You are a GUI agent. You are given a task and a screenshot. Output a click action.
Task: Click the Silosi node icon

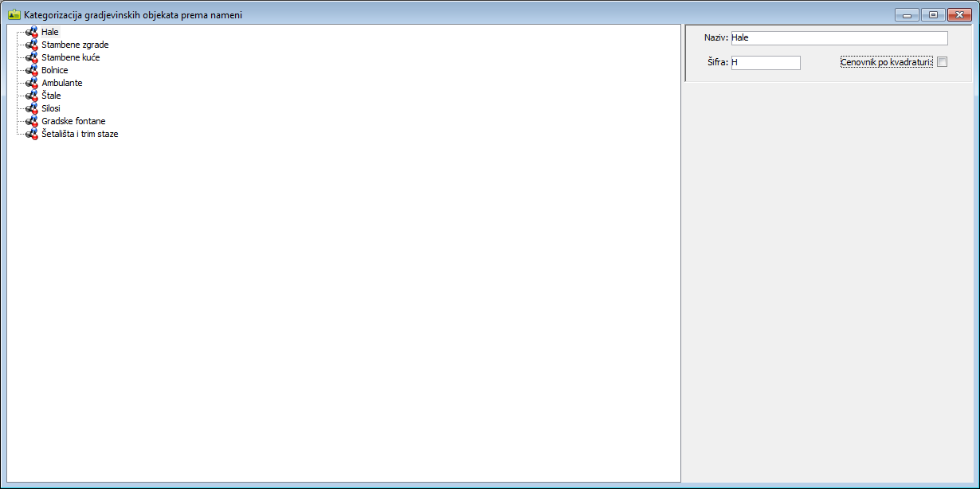point(32,108)
